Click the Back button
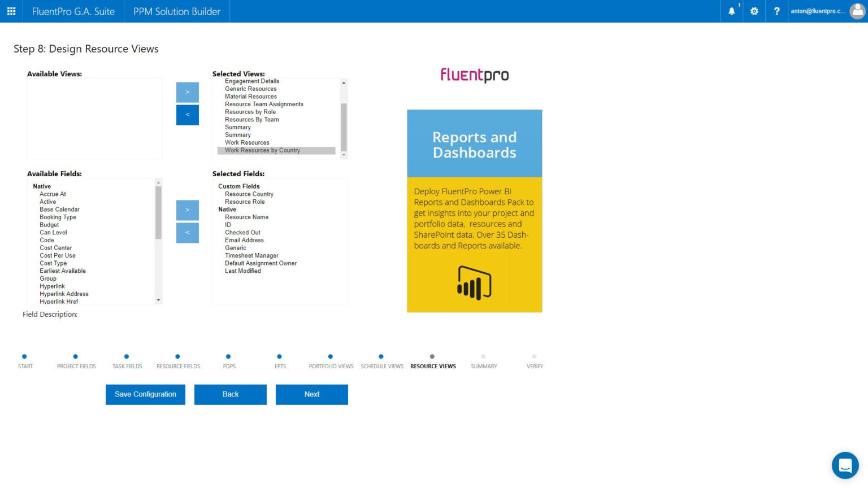The image size is (868, 488). (230, 394)
